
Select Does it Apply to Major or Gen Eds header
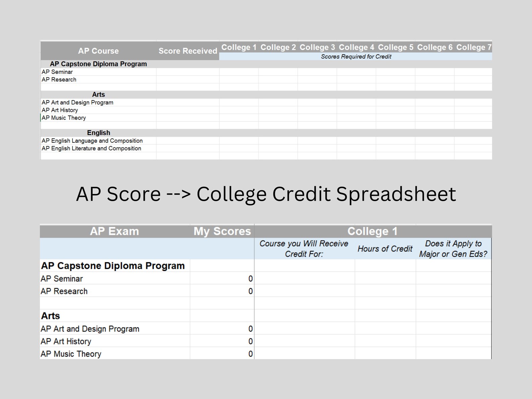[x=453, y=249]
